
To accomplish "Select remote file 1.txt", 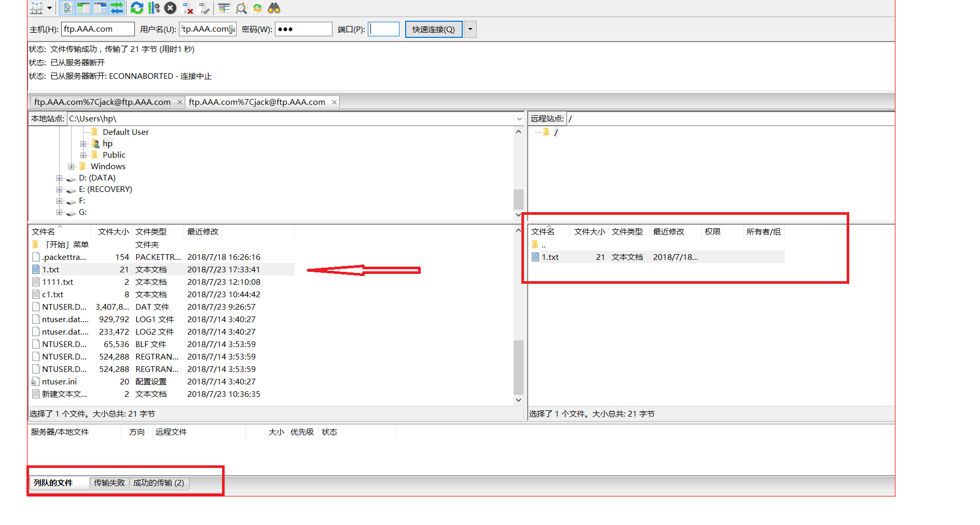I will (x=657, y=257).
